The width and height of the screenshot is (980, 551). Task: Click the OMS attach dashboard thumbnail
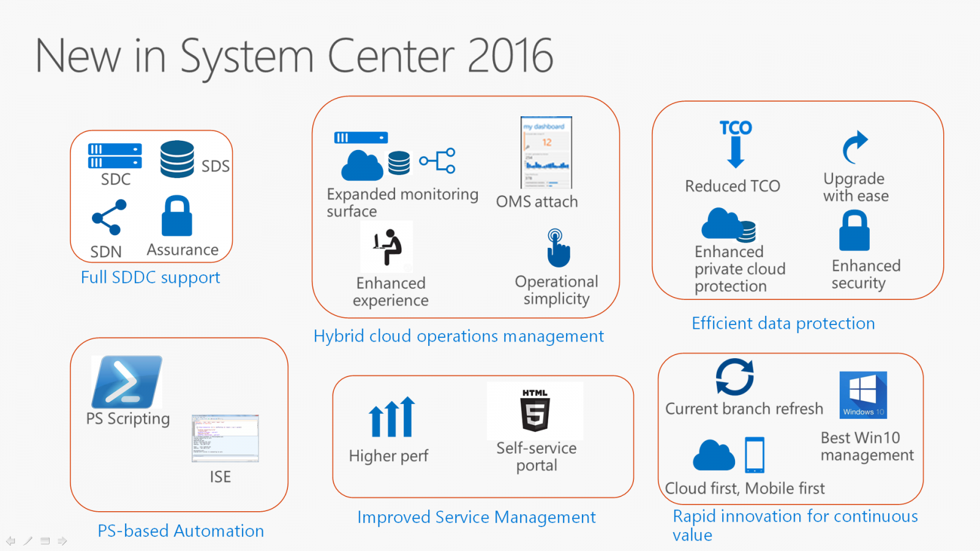(545, 151)
